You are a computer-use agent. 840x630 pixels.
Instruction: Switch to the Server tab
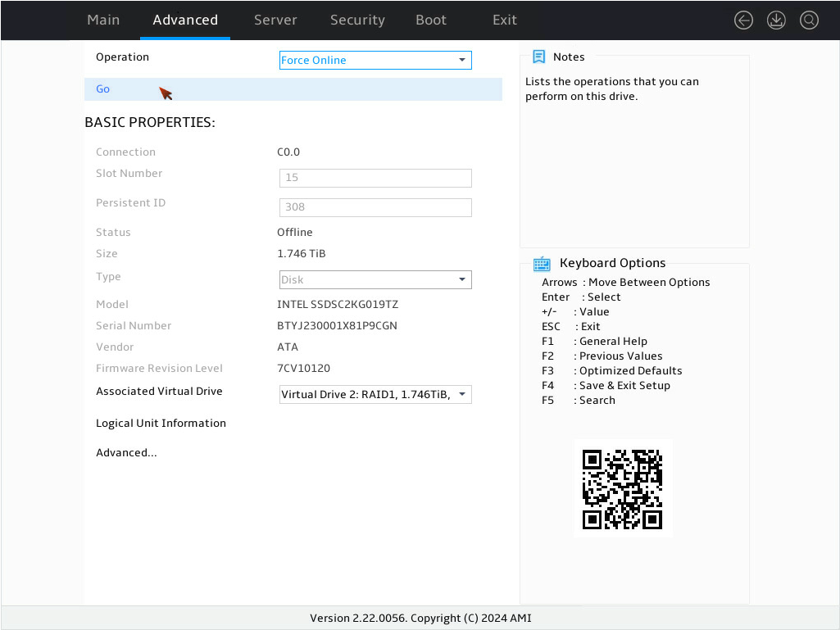[x=275, y=20]
